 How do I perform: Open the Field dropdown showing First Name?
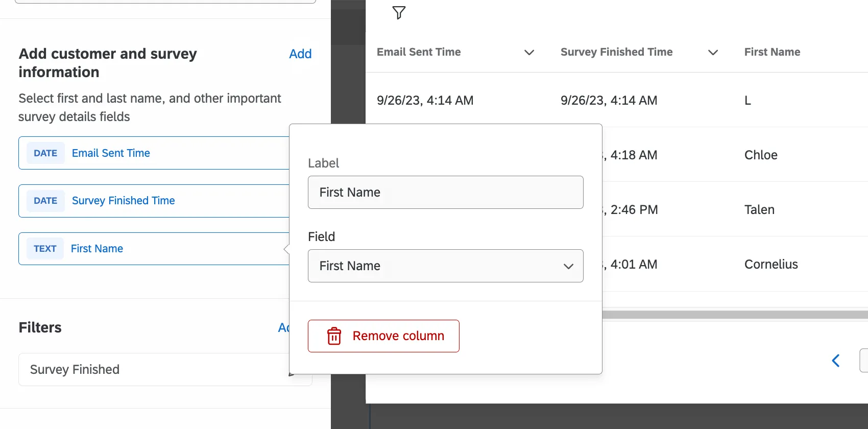(x=445, y=266)
